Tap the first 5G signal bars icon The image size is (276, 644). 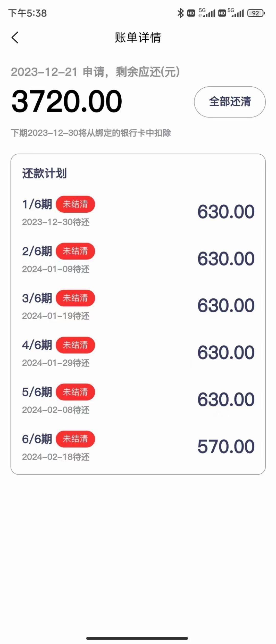point(206,13)
